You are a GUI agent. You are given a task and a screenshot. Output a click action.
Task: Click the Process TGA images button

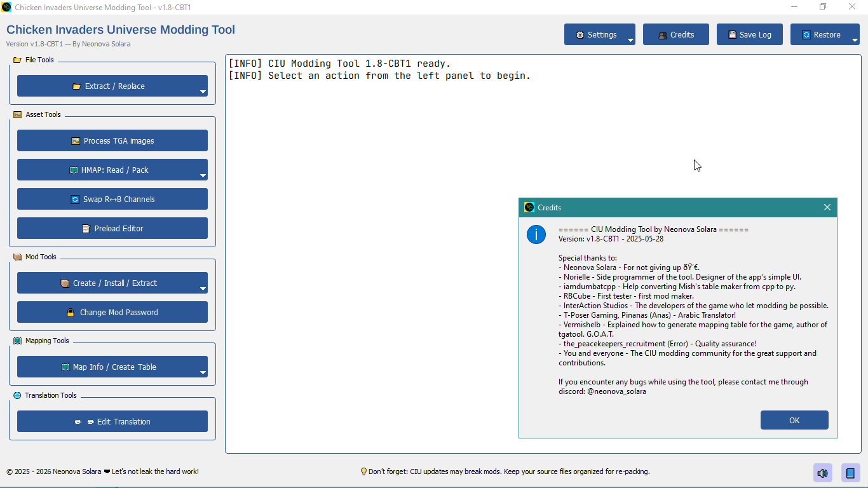(x=112, y=140)
